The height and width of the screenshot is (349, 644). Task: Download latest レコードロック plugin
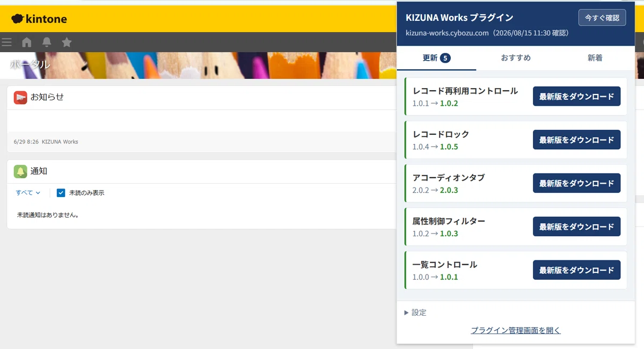coord(576,140)
